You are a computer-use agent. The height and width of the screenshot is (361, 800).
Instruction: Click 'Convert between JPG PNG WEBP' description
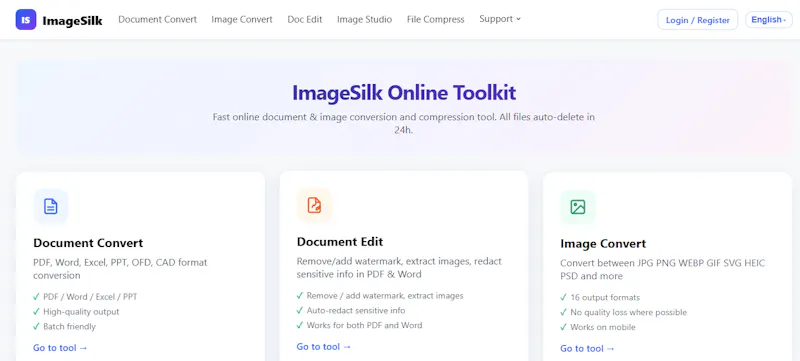(x=663, y=269)
